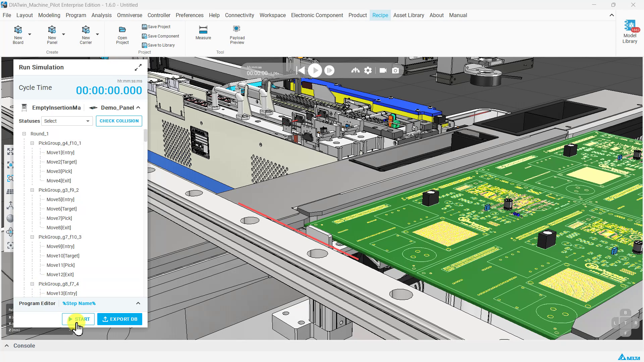Click the New Panel icon

(x=52, y=30)
